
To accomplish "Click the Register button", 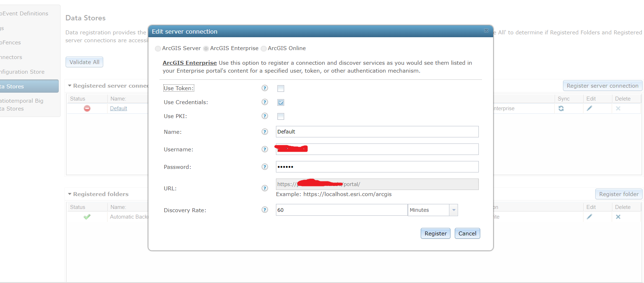I will click(x=435, y=233).
